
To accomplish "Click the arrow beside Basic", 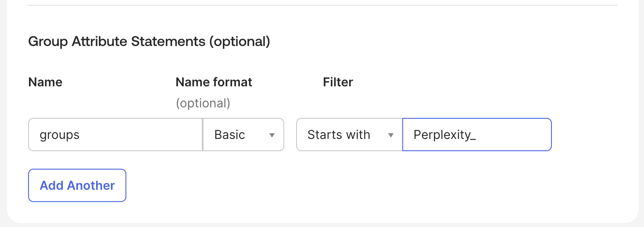I will [x=272, y=135].
